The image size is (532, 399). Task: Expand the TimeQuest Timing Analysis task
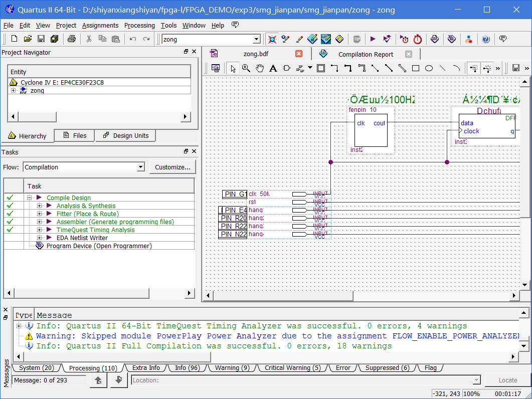tap(39, 230)
